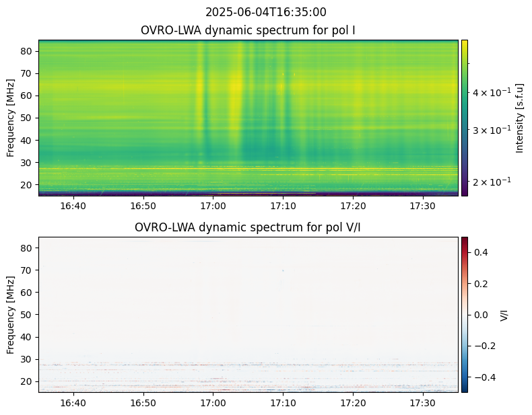Select the pol I dynamic spectrum title
This screenshot has height=415, width=532.
[x=248, y=30]
